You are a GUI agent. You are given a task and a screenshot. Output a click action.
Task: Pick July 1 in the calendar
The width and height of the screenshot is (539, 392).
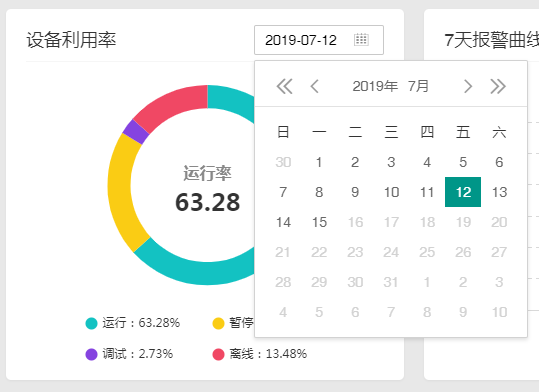(x=319, y=162)
